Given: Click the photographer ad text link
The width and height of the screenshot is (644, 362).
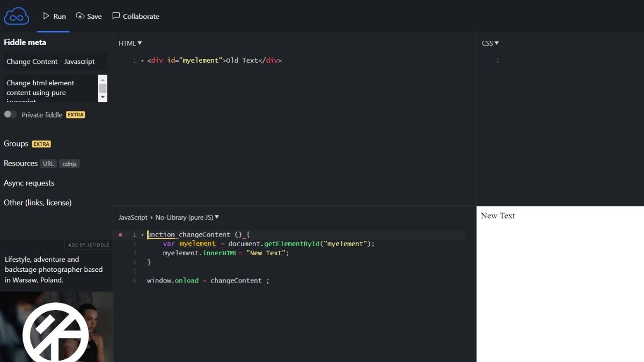Looking at the screenshot, I should coord(54,270).
